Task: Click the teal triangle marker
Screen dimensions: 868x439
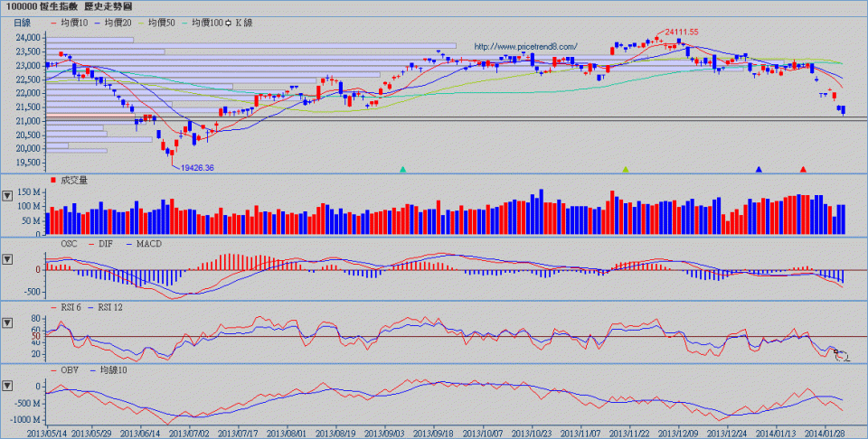Action: pyautogui.click(x=403, y=169)
